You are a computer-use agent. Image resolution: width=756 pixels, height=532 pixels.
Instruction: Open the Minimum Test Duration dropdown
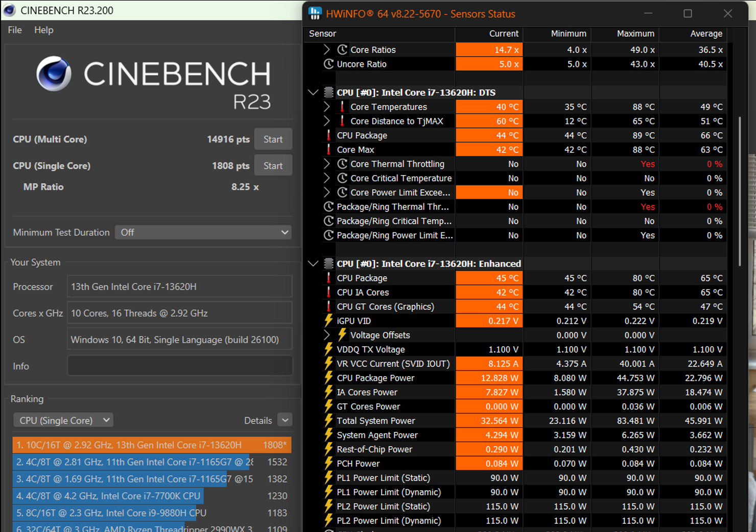[203, 232]
